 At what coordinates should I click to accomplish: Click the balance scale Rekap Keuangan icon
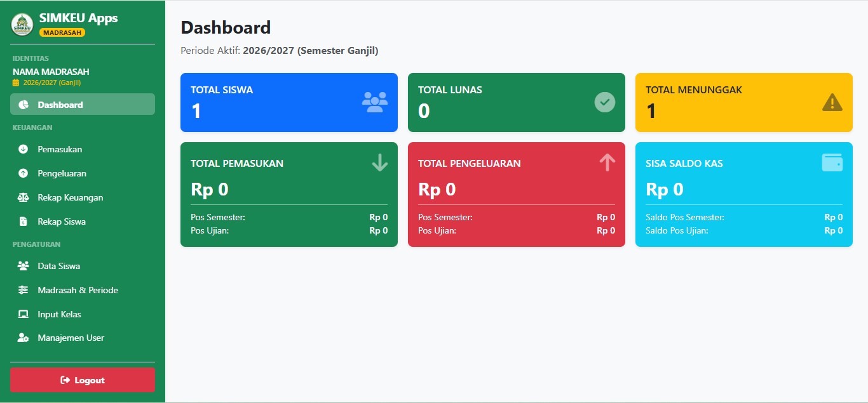24,197
